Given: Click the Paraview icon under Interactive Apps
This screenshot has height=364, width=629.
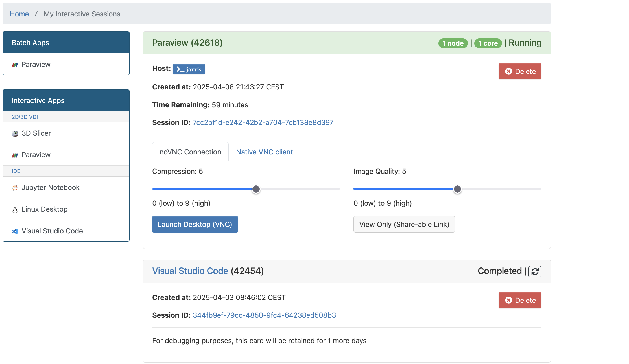Looking at the screenshot, I should pos(15,155).
